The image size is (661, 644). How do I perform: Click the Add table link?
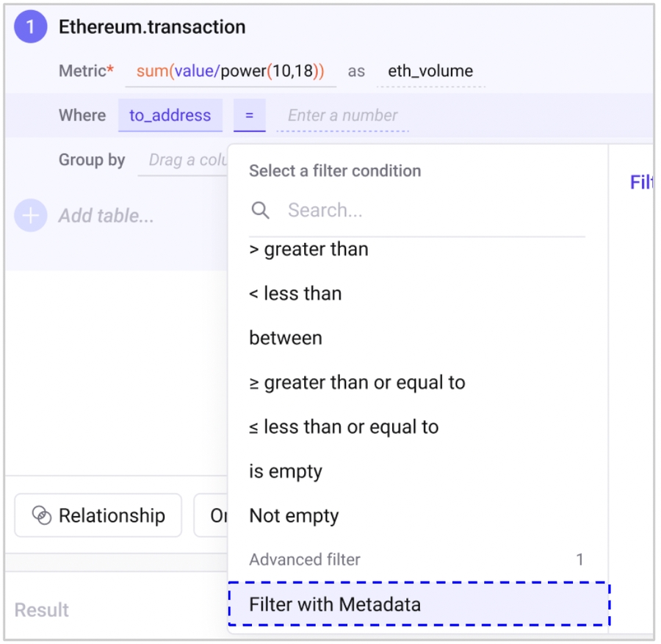coord(106,216)
